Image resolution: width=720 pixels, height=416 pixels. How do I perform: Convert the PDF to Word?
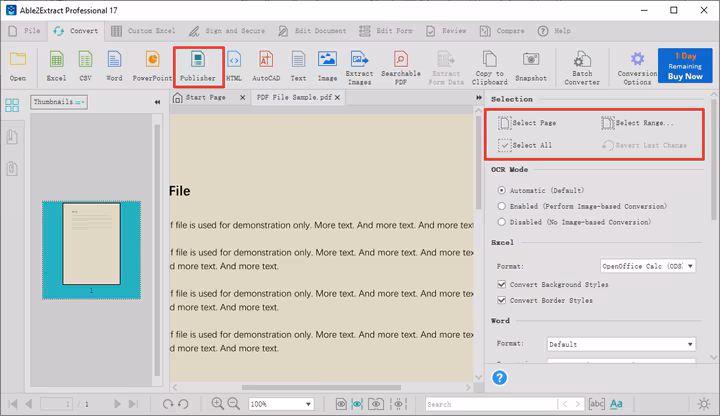click(114, 66)
